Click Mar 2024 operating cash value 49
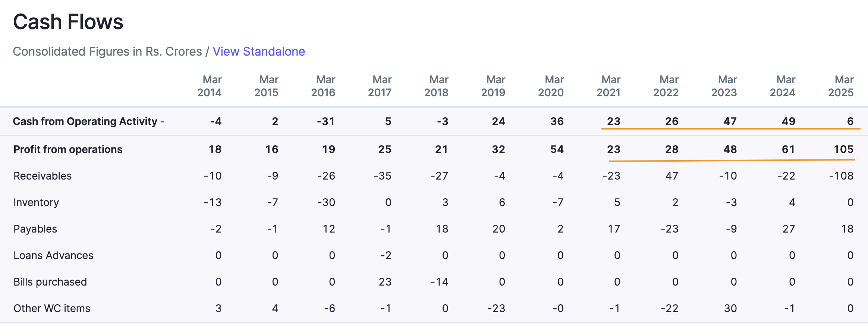The image size is (868, 324). (789, 121)
